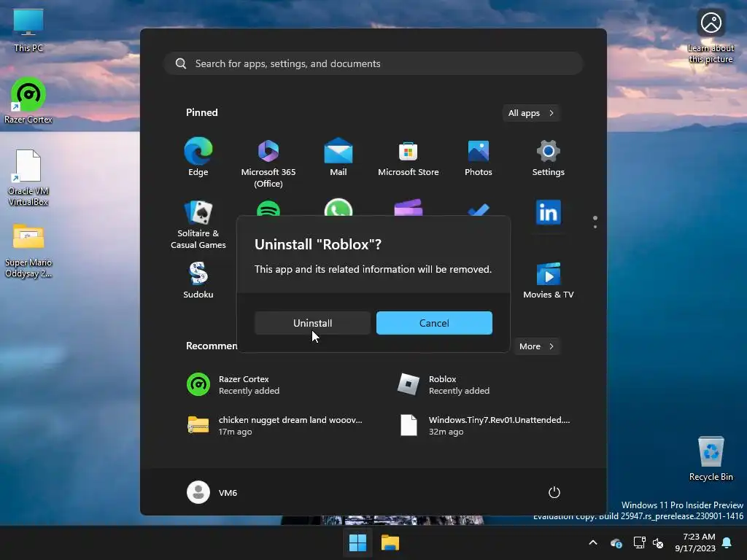Viewport: 747px width, 560px height.
Task: Cancel the Roblox uninstall dialog
Action: (x=434, y=323)
